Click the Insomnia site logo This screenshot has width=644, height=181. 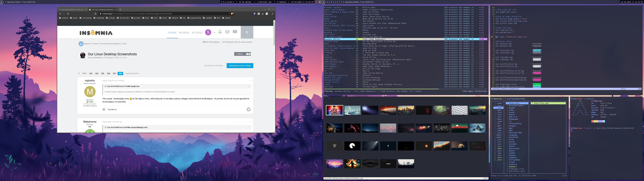(x=96, y=33)
